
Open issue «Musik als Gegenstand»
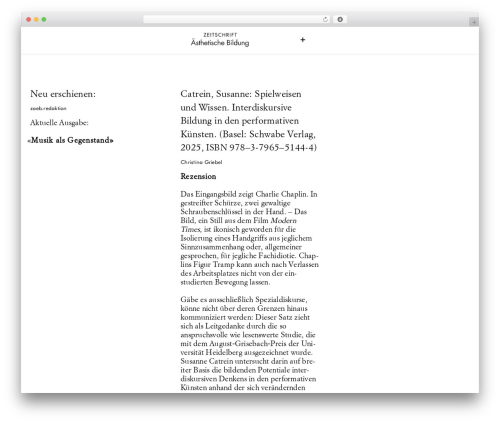point(70,140)
